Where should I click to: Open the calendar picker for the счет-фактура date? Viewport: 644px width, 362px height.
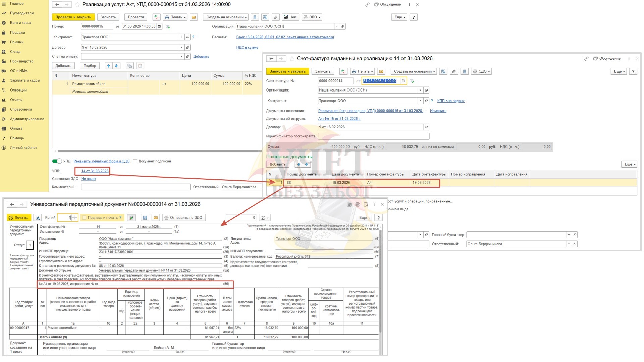coord(403,81)
